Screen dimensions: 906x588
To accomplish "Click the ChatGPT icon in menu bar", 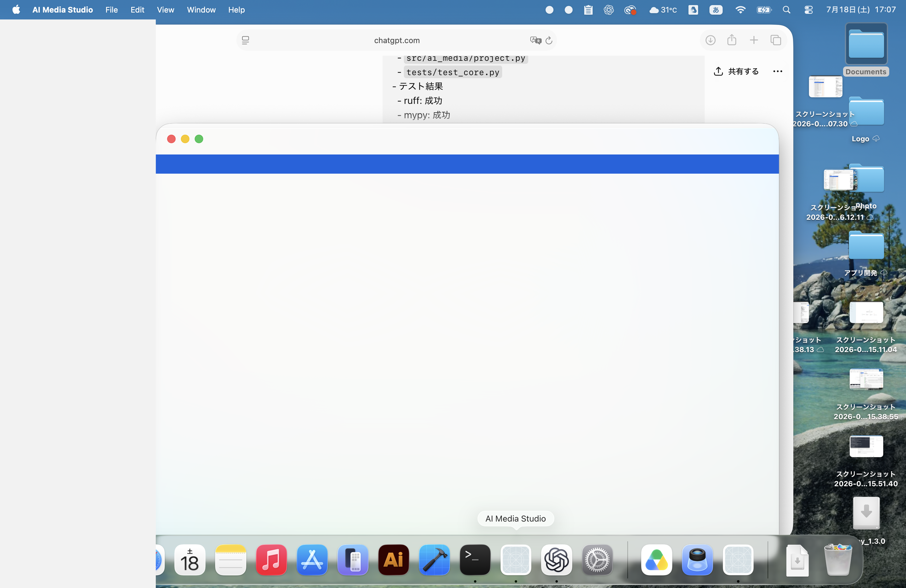I will coord(608,10).
